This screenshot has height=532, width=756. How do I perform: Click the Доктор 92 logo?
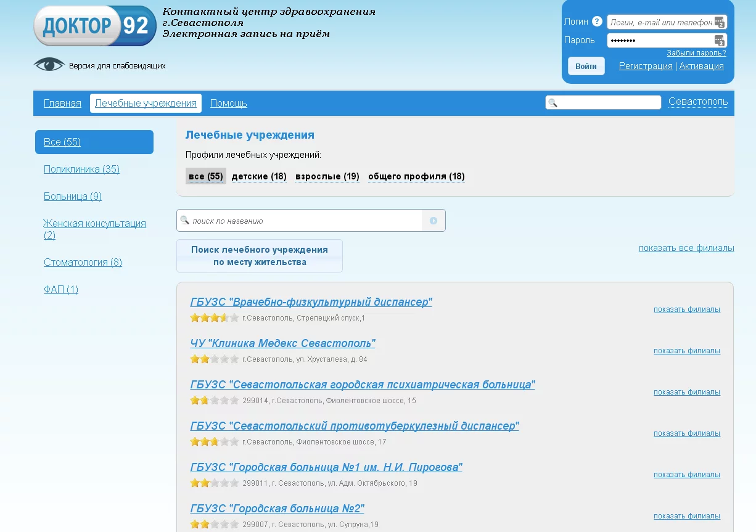(95, 26)
